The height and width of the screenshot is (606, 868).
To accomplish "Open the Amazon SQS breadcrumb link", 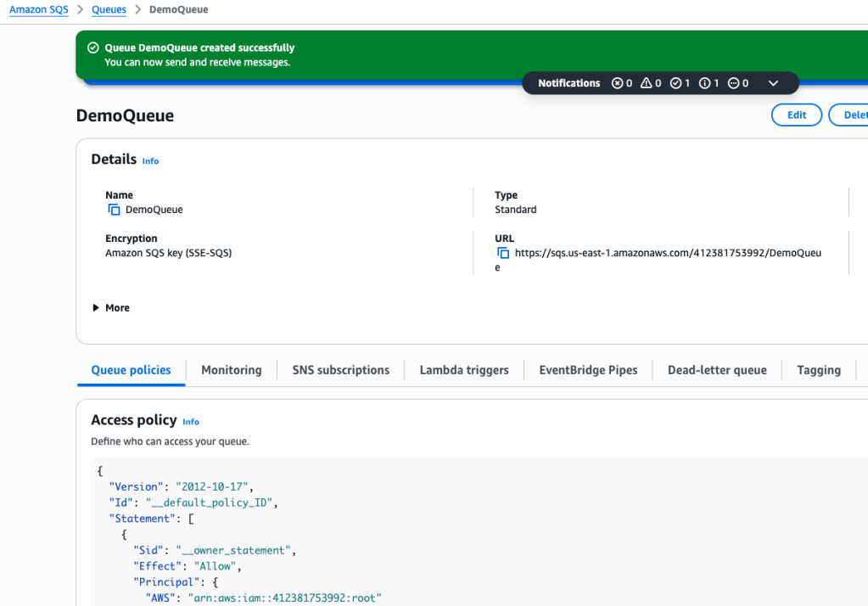I will click(x=39, y=10).
